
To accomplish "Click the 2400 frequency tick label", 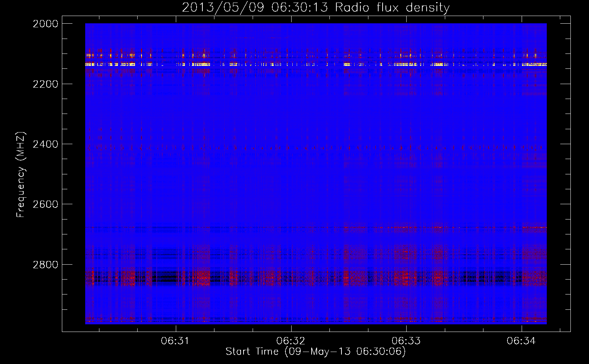I will point(46,144).
